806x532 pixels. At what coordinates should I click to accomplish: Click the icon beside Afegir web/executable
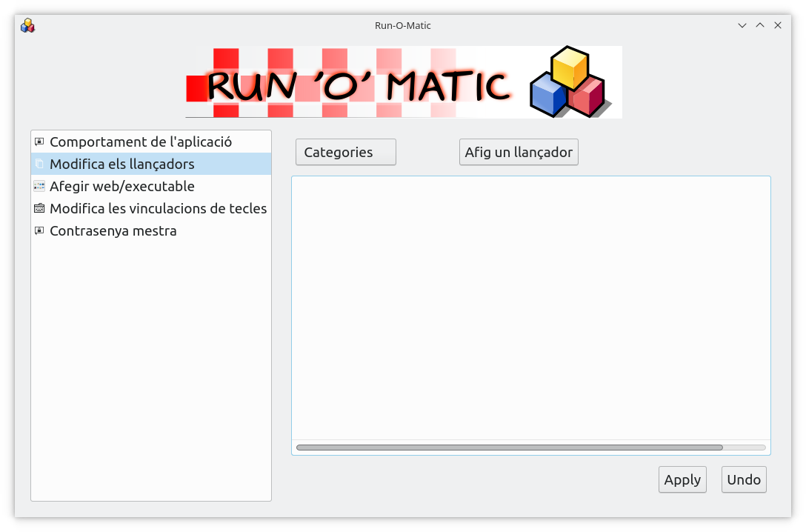coord(39,186)
